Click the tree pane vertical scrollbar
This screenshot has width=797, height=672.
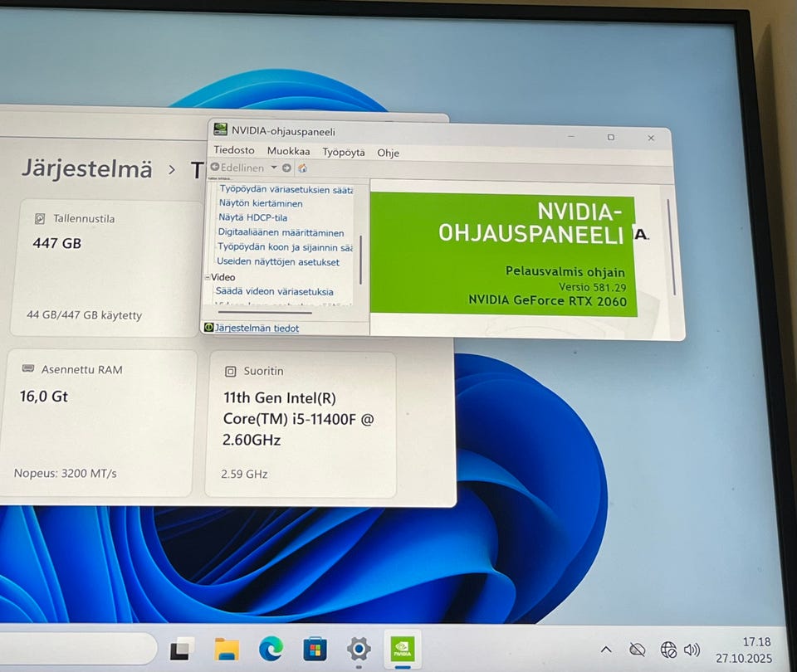360,260
